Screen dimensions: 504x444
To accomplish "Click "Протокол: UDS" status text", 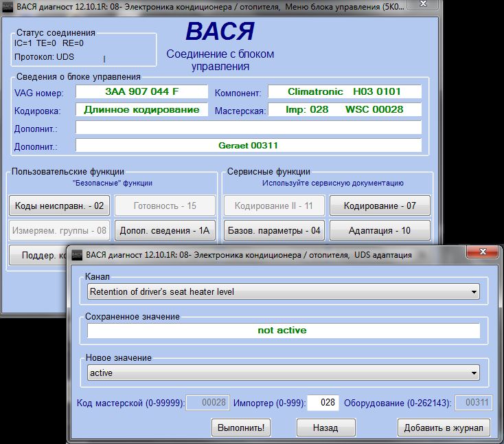I will pyautogui.click(x=44, y=57).
